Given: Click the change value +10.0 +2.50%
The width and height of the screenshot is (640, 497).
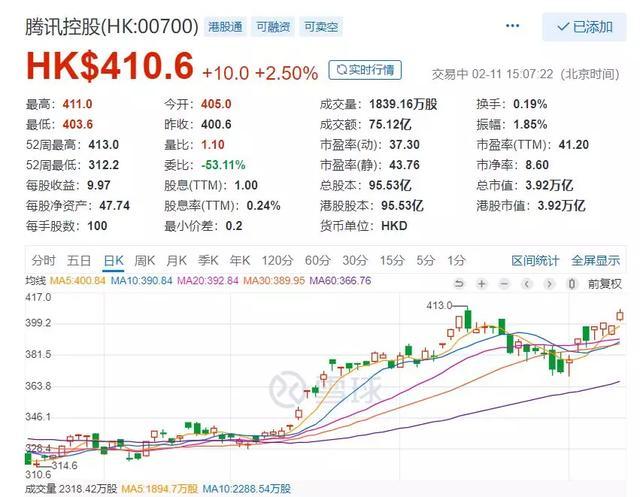Looking at the screenshot, I should click(260, 73).
